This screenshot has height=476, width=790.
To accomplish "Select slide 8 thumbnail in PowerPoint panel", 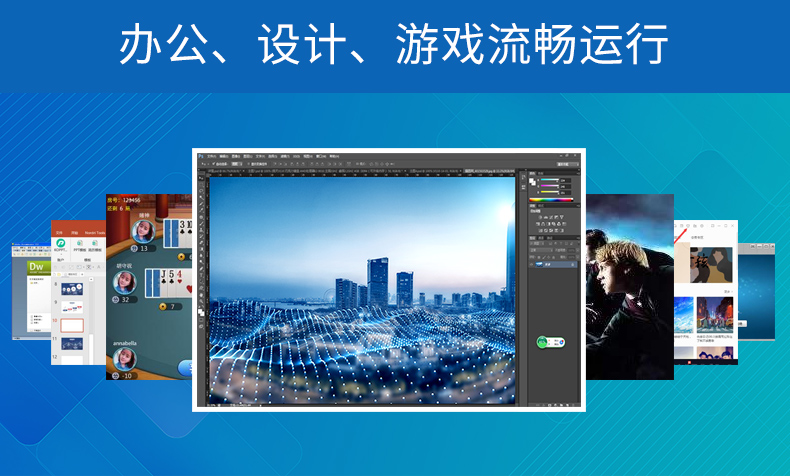I will point(72,288).
